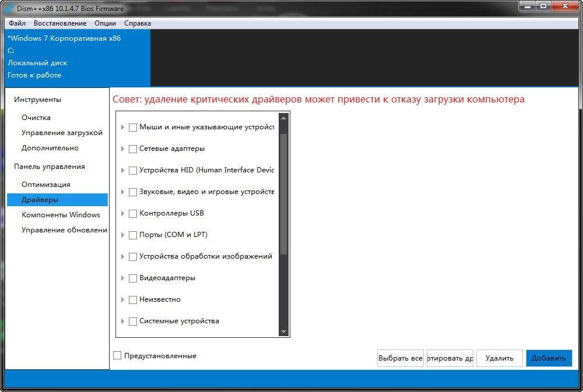Expand the Мыши и иные указывающие устройства node

[122, 128]
